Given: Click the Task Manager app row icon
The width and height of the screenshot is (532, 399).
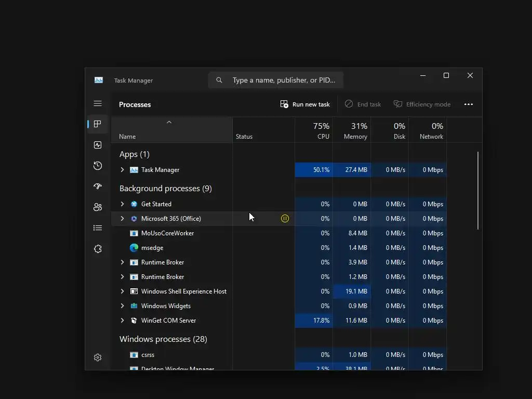Looking at the screenshot, I should tap(134, 170).
